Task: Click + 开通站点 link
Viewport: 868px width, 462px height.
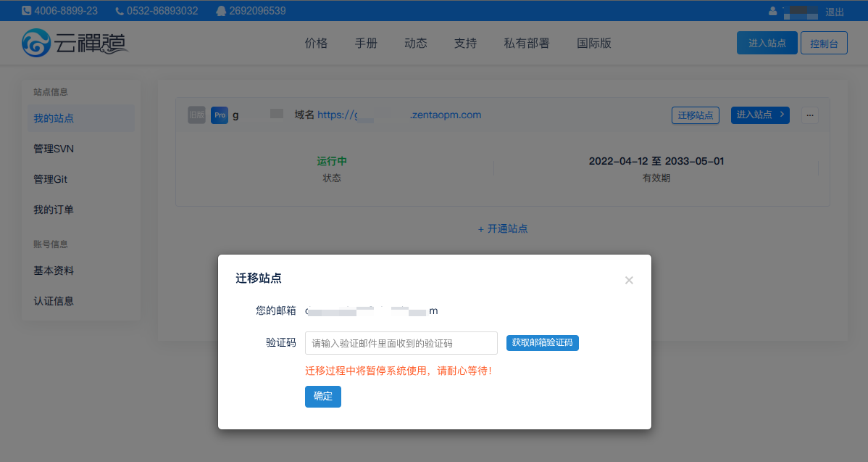Action: (503, 228)
